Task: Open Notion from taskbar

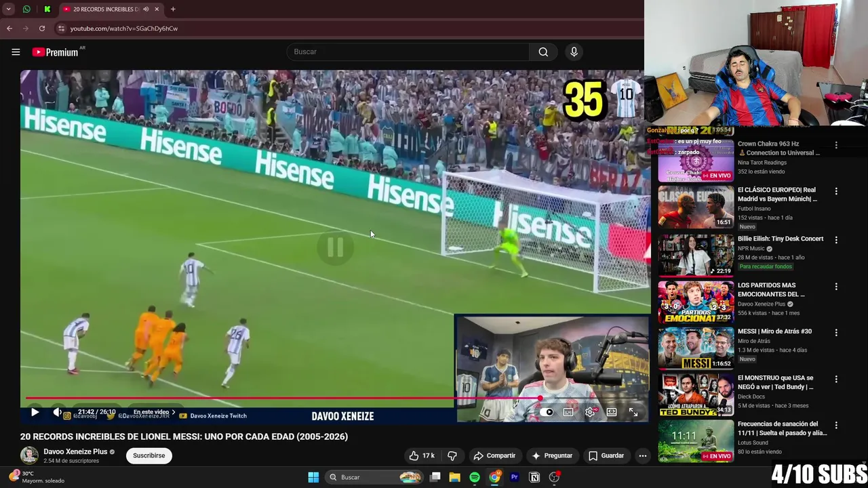Action: [x=534, y=477]
